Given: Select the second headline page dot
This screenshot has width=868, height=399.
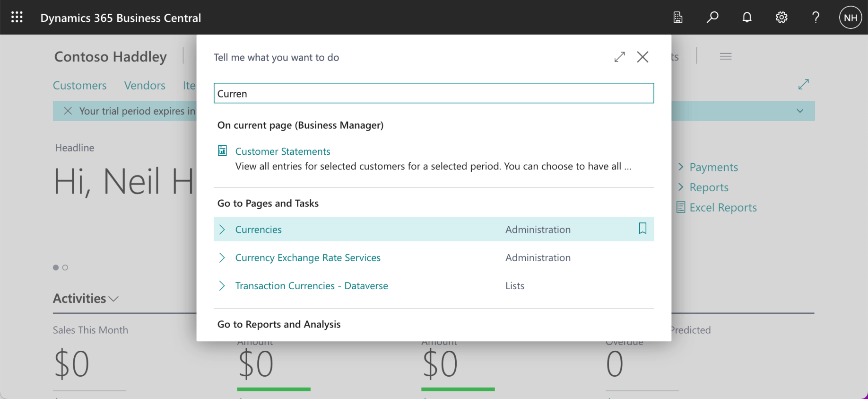Looking at the screenshot, I should [x=65, y=267].
